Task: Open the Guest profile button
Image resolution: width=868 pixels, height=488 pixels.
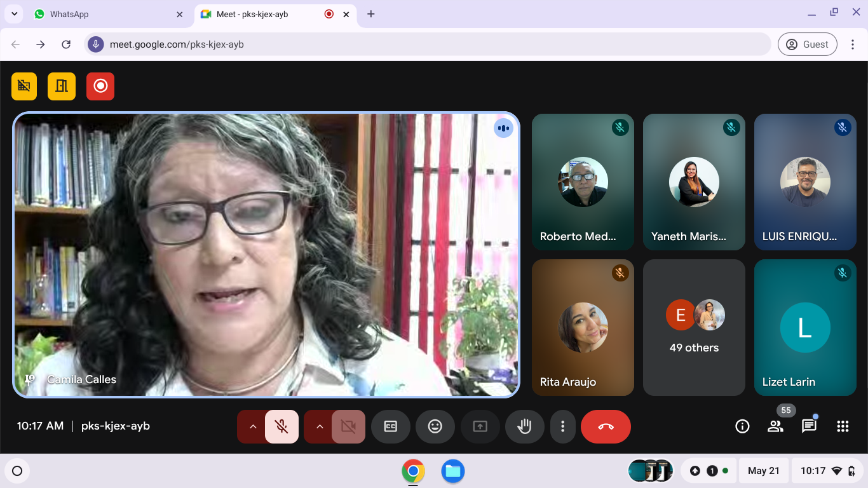Action: (807, 44)
